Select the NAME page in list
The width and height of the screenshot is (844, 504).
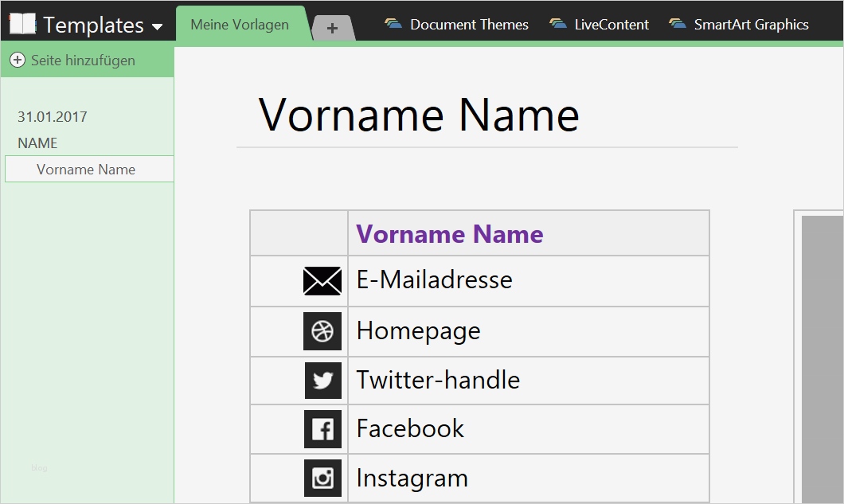(x=37, y=143)
